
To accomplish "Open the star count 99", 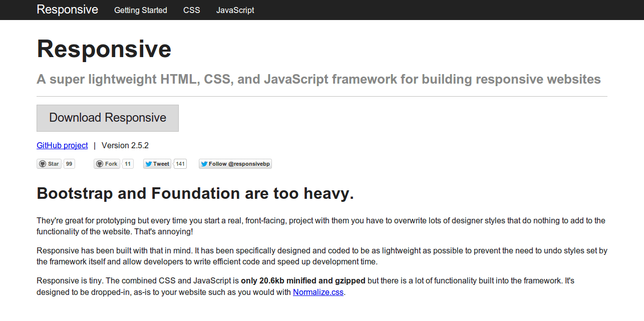I will pyautogui.click(x=69, y=164).
